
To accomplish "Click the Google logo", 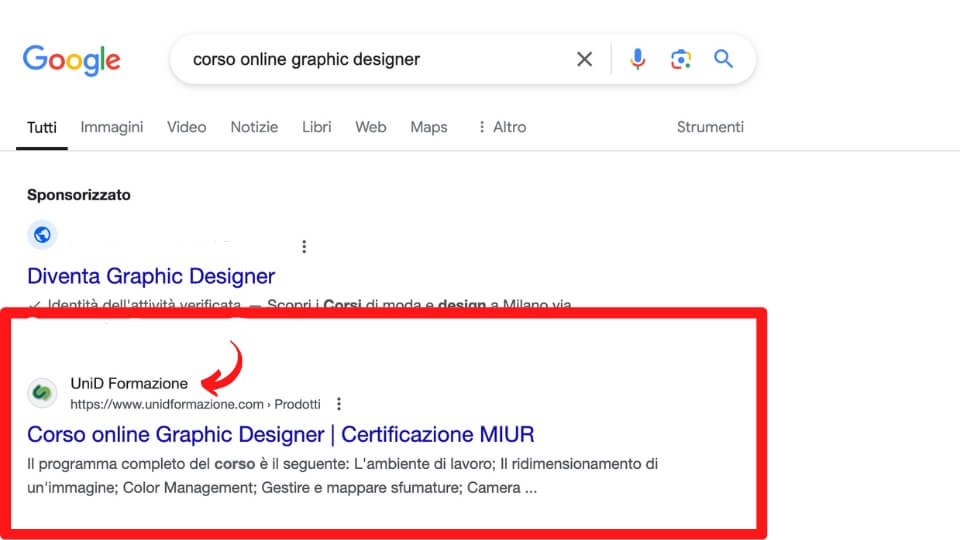I will [72, 60].
